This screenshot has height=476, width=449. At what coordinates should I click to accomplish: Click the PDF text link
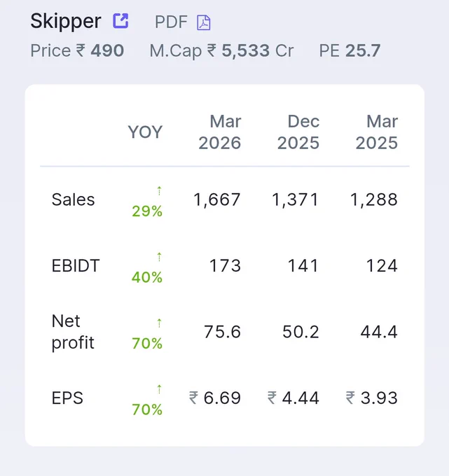coord(171,22)
